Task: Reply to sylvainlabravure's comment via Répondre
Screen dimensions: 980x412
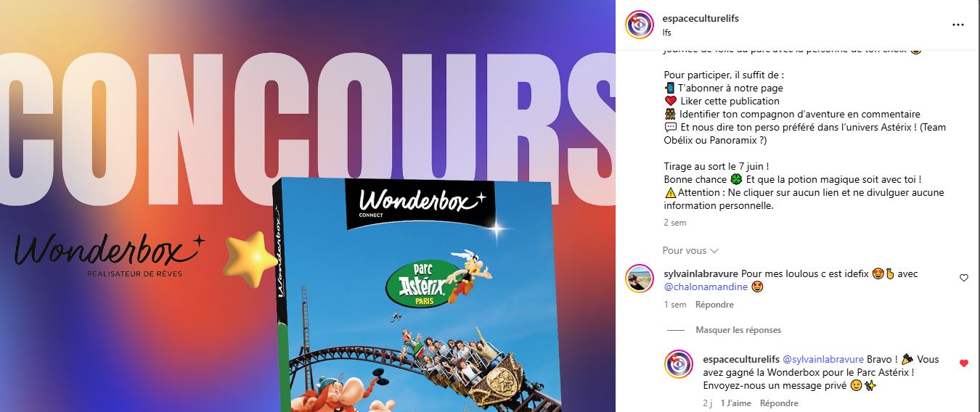Action: 714,305
